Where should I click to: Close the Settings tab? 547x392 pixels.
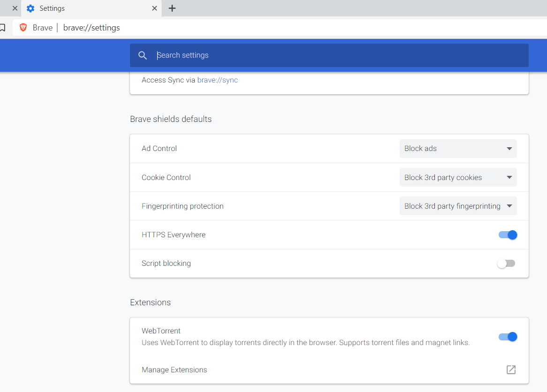(x=154, y=8)
